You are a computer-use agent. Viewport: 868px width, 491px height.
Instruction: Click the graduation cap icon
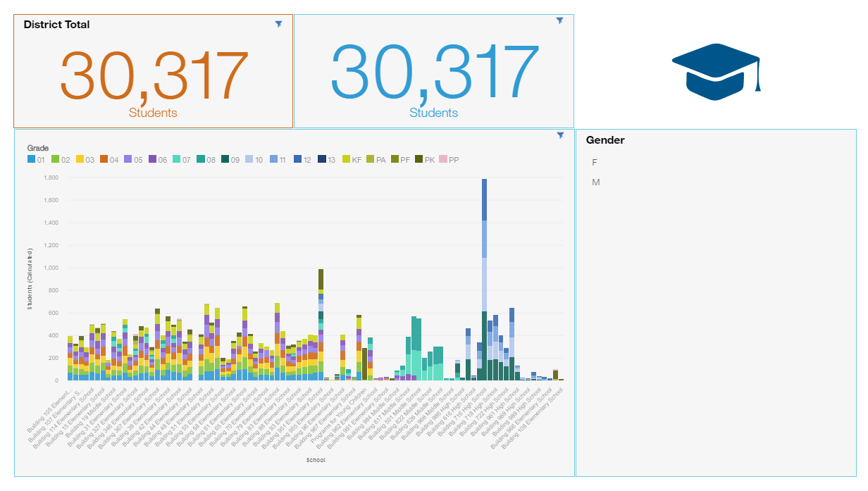click(x=715, y=72)
